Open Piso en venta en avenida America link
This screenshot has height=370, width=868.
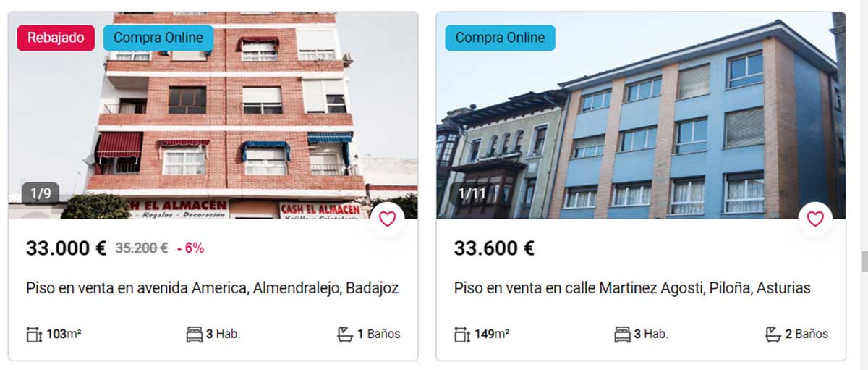pos(213,288)
